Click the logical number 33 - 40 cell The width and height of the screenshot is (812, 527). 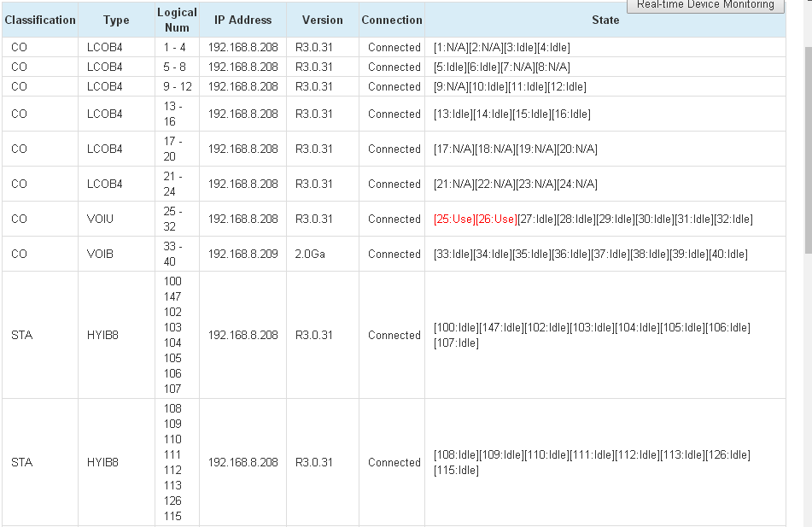coord(177,255)
